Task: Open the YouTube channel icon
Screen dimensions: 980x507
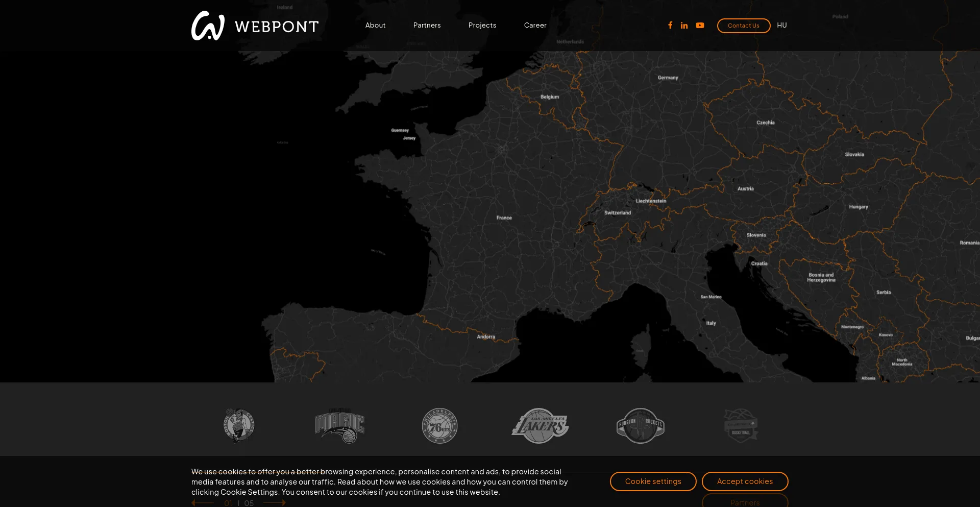Action: point(700,26)
